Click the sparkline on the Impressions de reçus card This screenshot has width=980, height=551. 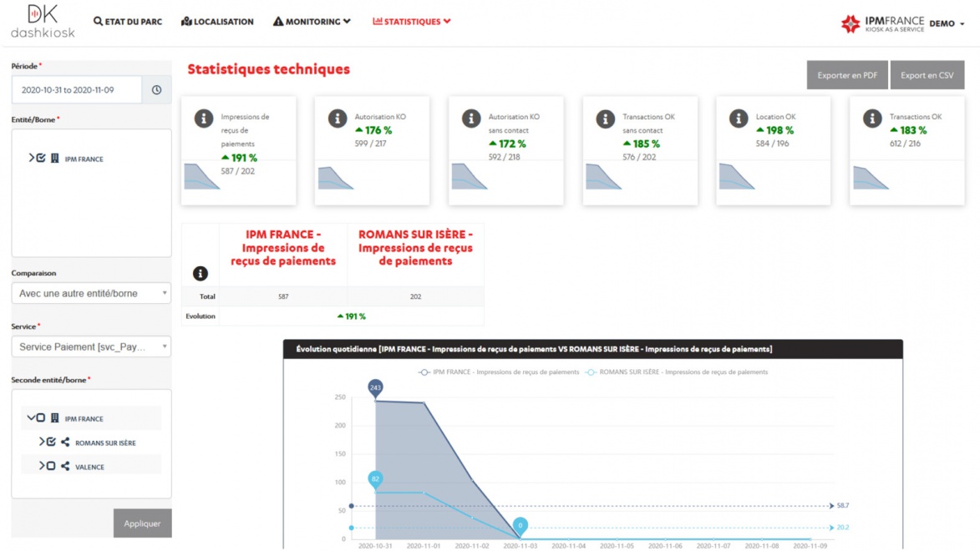point(202,176)
